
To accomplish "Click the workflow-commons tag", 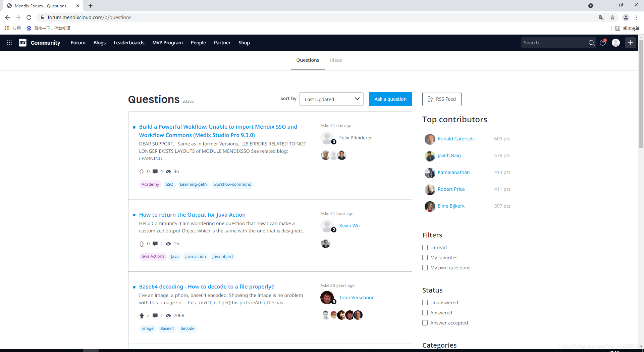I will click(232, 184).
